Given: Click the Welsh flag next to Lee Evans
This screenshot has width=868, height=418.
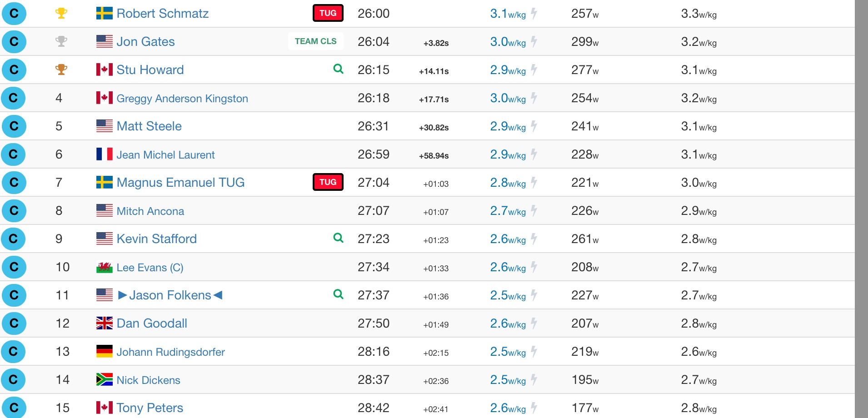Looking at the screenshot, I should click(105, 267).
